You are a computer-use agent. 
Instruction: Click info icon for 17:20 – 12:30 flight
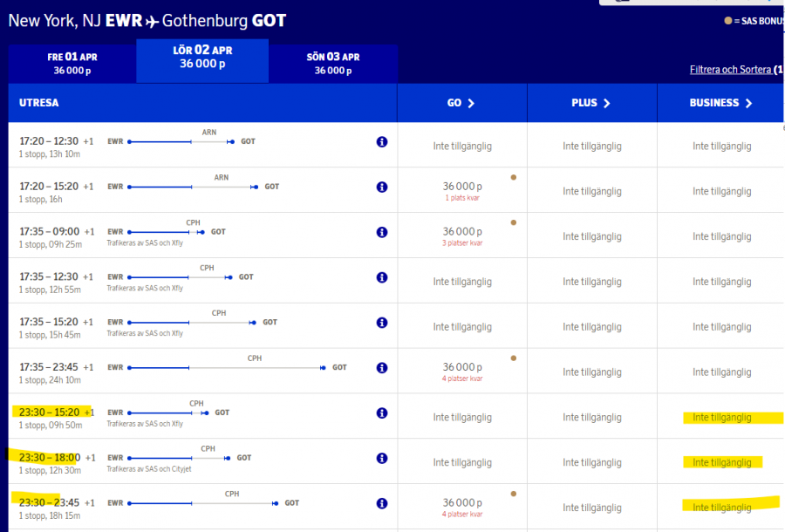pos(382,142)
